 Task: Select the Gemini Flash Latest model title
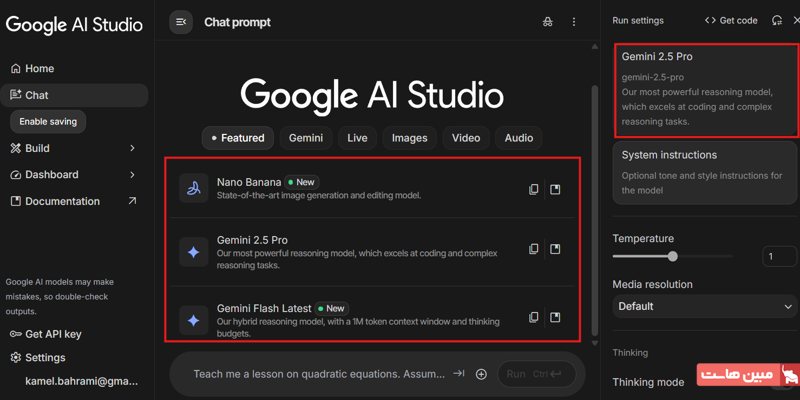(264, 308)
